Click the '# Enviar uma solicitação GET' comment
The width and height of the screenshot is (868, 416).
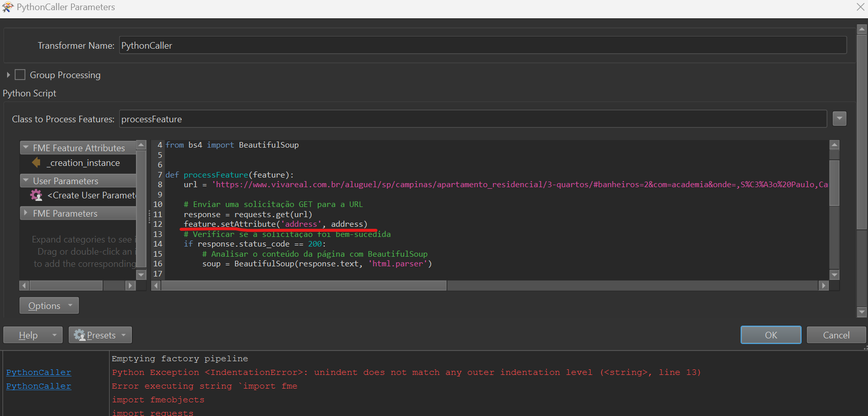click(273, 204)
